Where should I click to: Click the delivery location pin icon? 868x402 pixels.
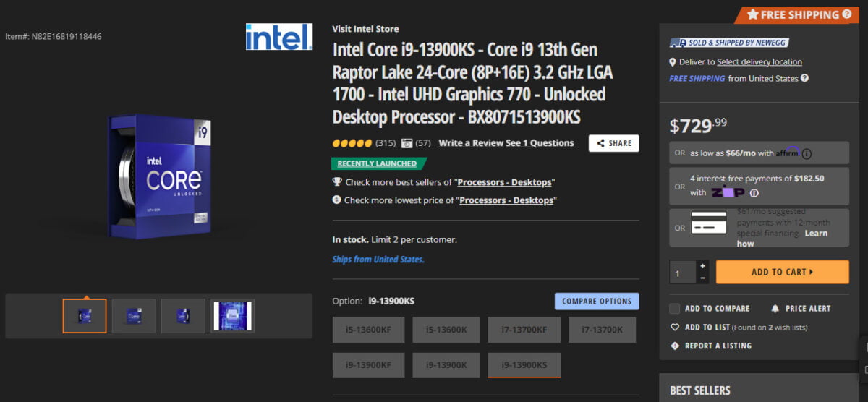(673, 62)
